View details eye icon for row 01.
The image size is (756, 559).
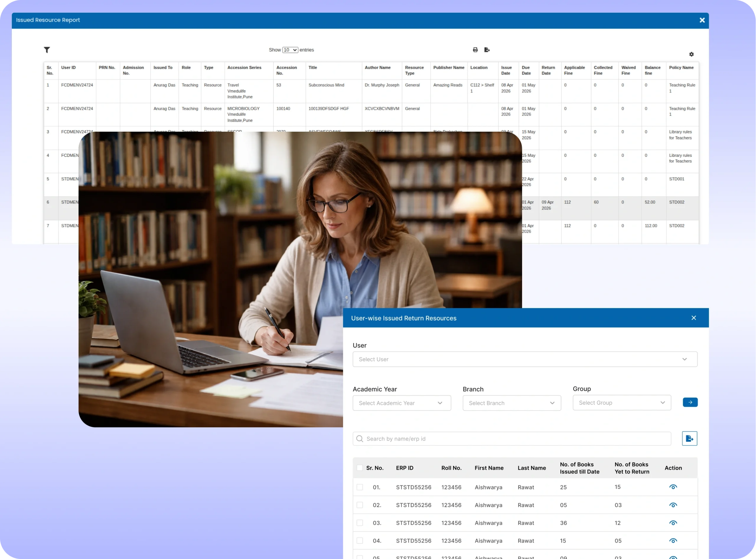click(673, 487)
